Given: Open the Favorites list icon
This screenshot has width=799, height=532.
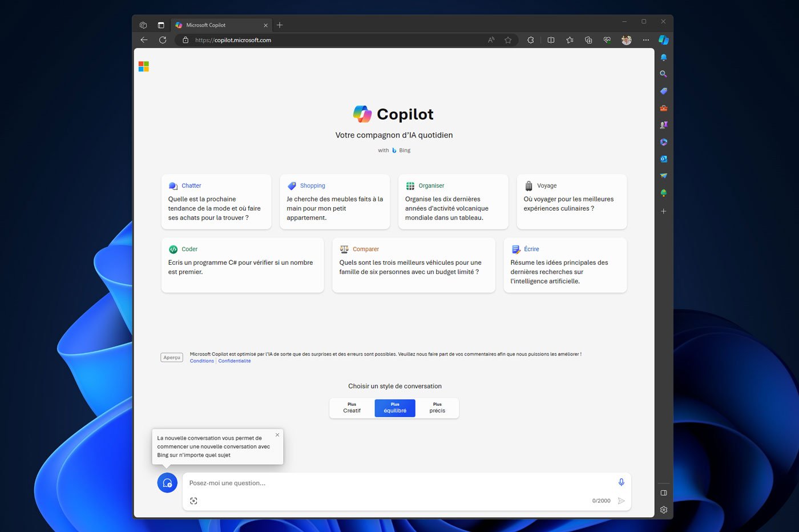Looking at the screenshot, I should click(570, 40).
